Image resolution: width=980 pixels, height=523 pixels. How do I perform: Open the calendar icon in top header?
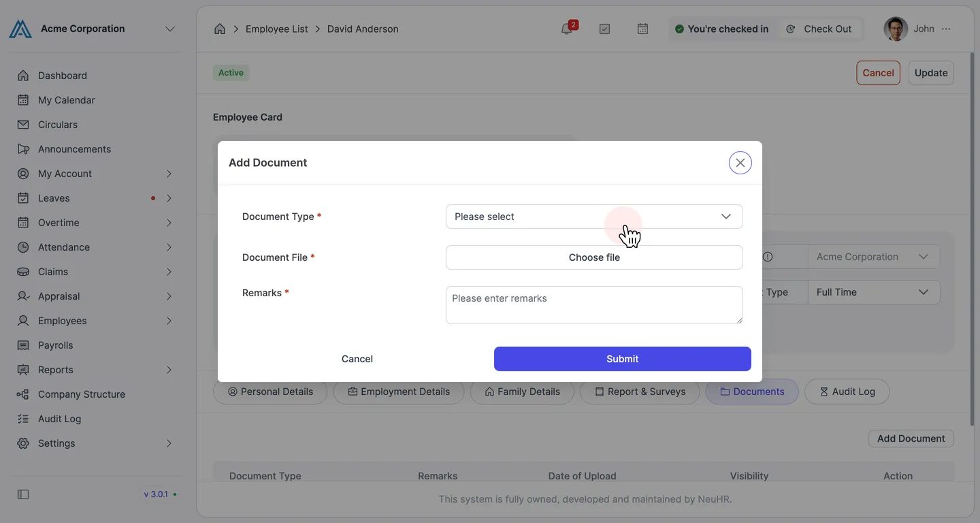642,29
